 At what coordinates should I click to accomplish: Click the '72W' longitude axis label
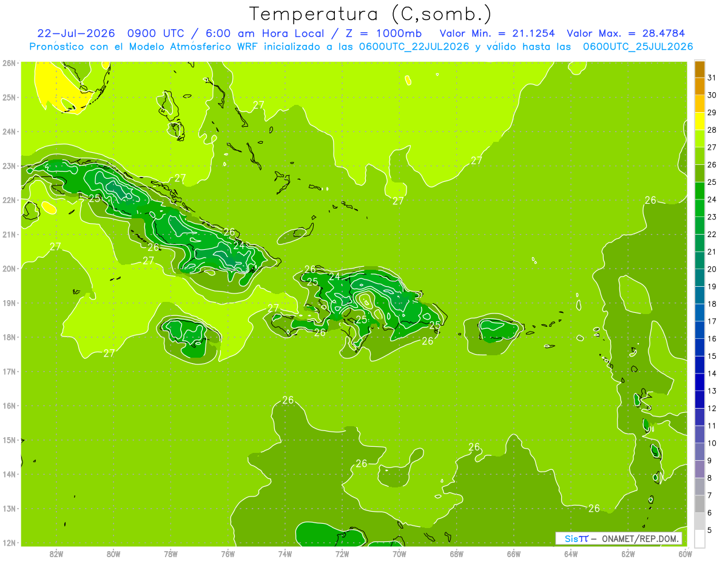tap(342, 554)
